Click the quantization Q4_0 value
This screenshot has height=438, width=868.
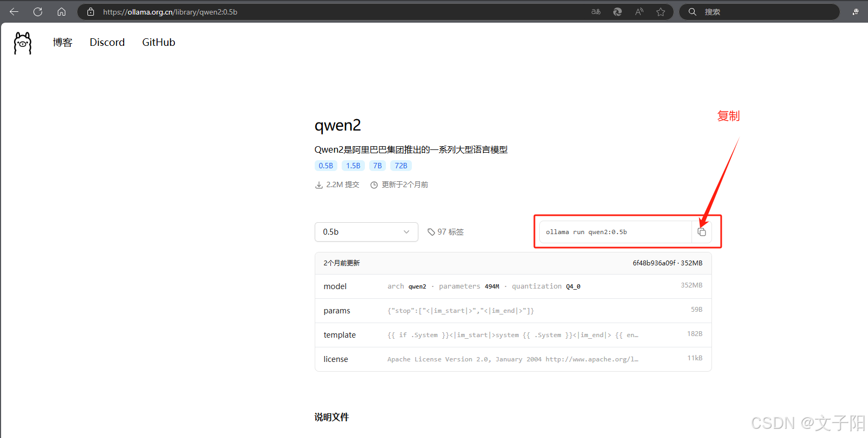[573, 286]
